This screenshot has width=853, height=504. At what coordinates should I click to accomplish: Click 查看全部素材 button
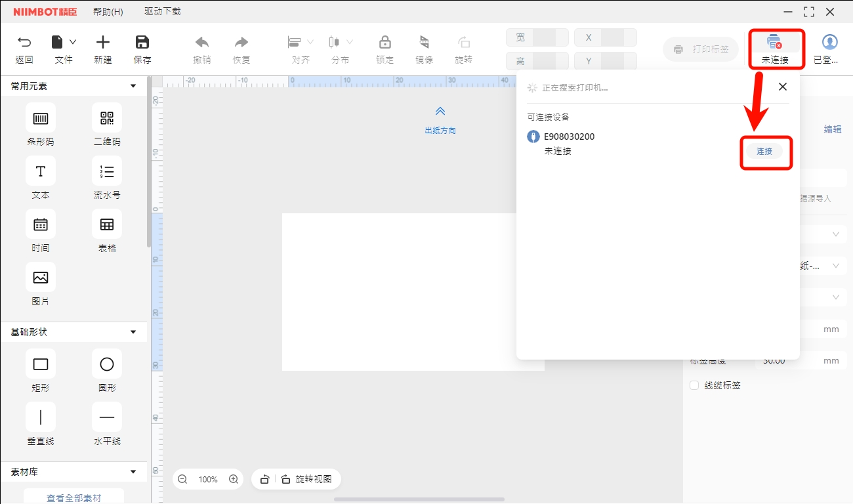tap(73, 497)
